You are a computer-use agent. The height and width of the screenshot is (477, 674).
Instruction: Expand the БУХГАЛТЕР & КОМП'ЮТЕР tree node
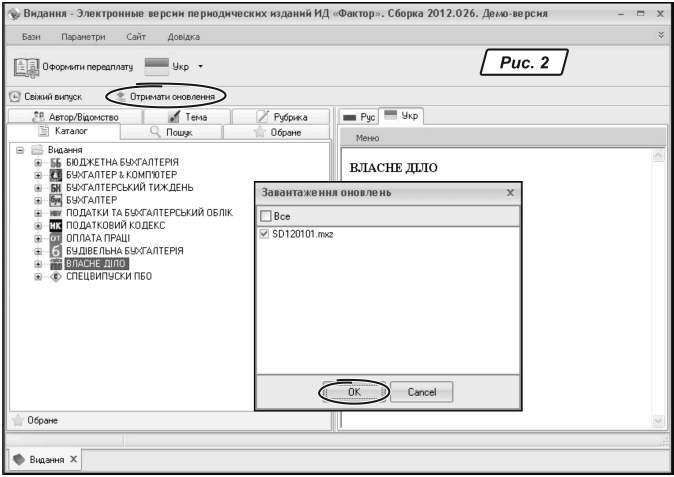click(x=39, y=175)
